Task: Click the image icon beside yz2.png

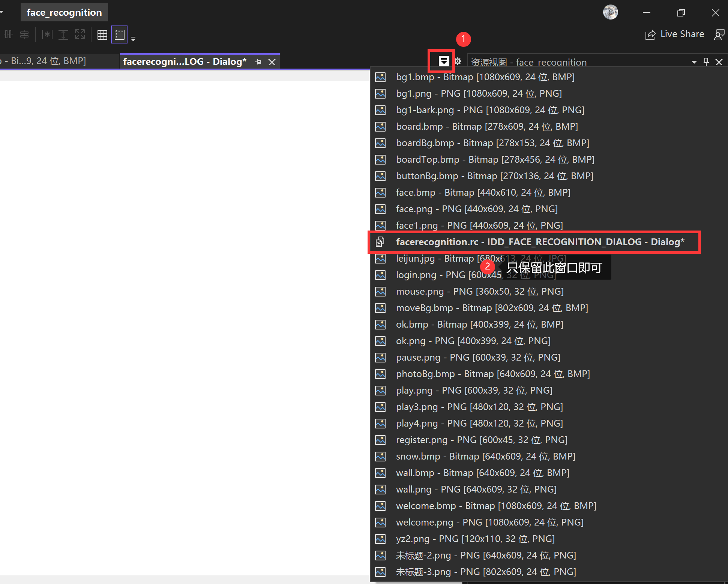Action: click(x=380, y=539)
